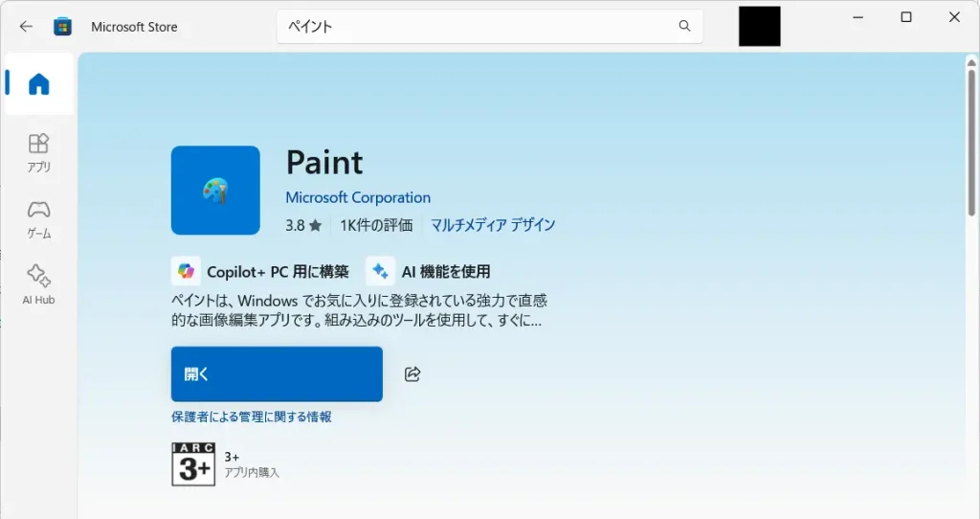
Task: Click the app description starting ペイントは
Action: 360,311
